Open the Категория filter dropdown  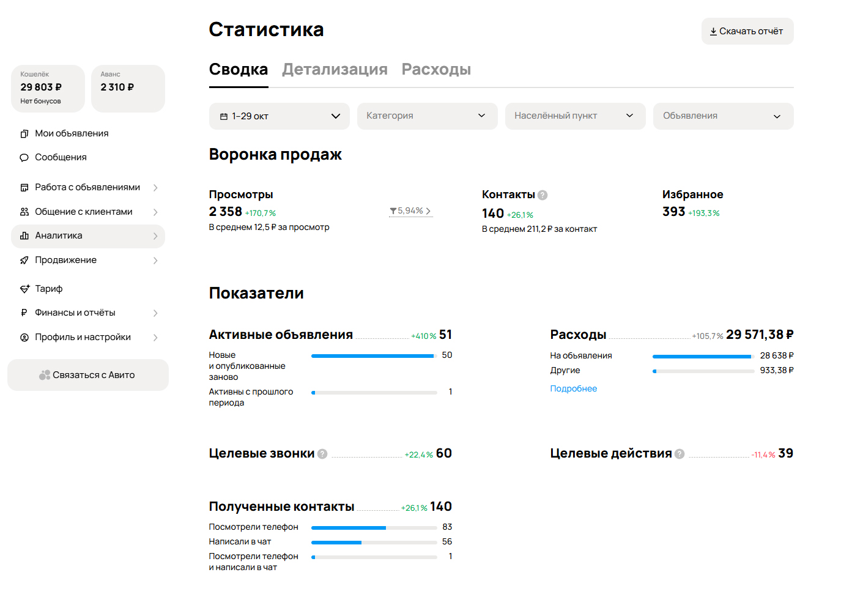[x=428, y=116]
